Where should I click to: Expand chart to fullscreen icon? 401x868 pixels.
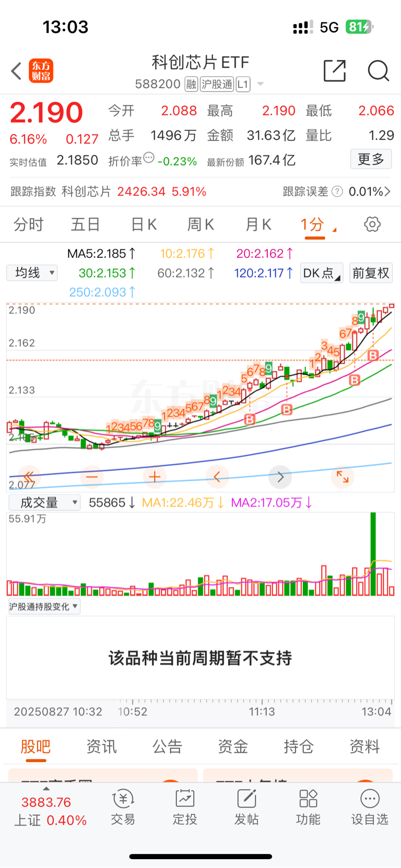click(343, 477)
